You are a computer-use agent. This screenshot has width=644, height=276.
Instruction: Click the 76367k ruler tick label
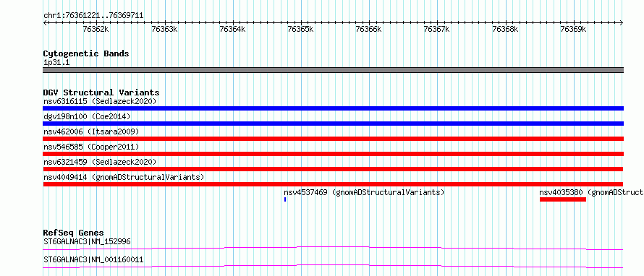(436, 29)
